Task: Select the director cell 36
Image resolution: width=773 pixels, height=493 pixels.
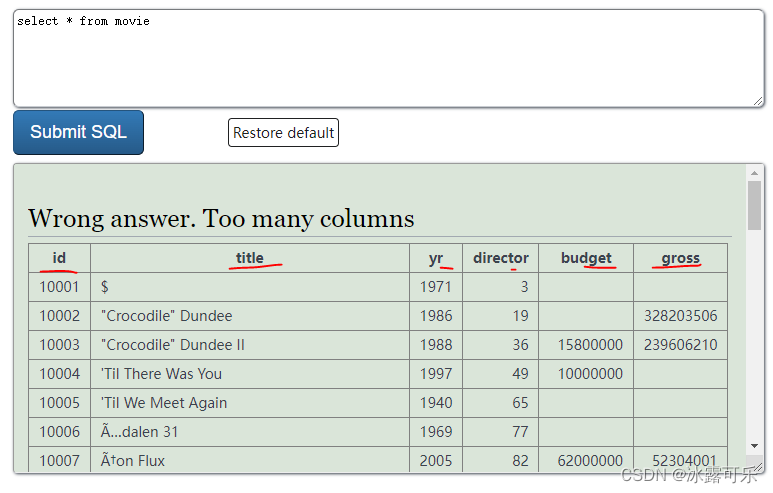Action: 500,345
